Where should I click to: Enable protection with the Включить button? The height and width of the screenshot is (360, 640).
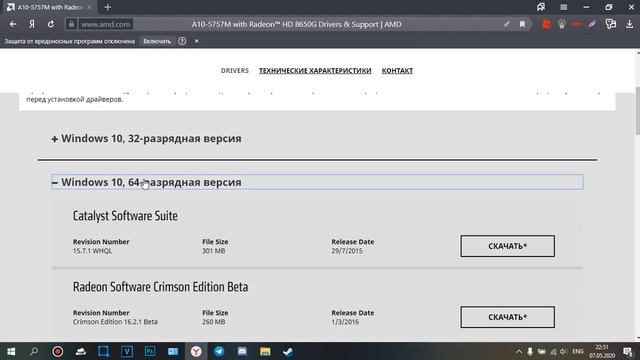157,41
